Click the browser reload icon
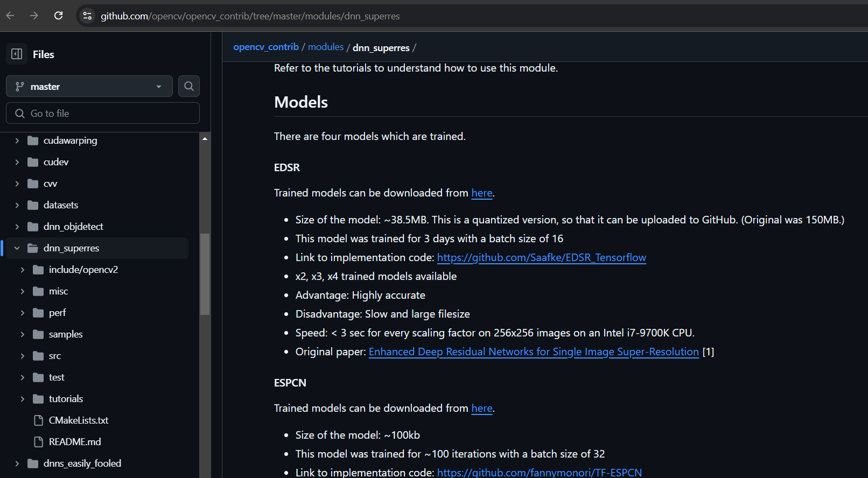 pos(59,16)
